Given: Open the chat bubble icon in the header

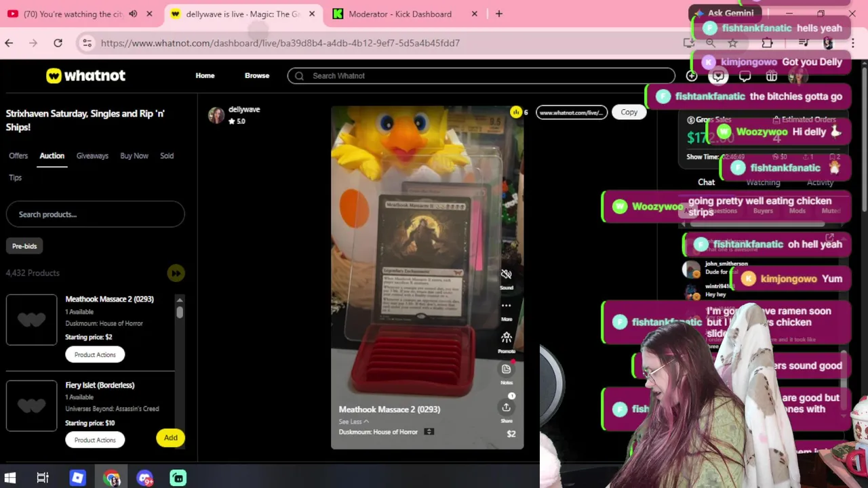Looking at the screenshot, I should 745,76.
